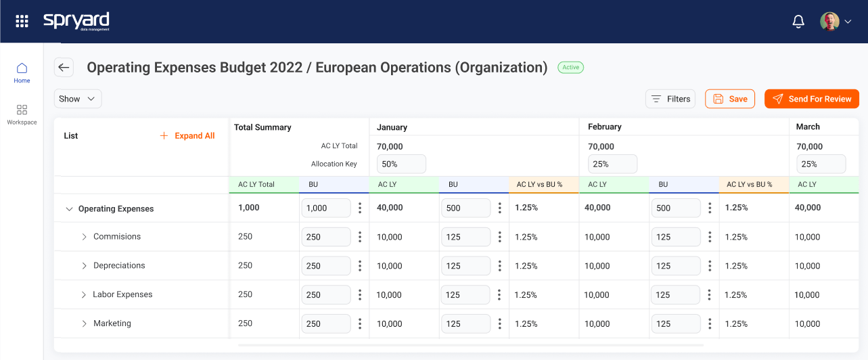Open Workspace from the sidebar
This screenshot has height=360, width=868.
22,114
